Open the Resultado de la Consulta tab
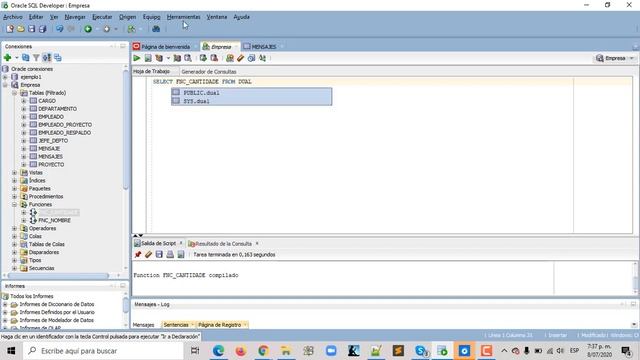640x360 pixels. tap(223, 244)
